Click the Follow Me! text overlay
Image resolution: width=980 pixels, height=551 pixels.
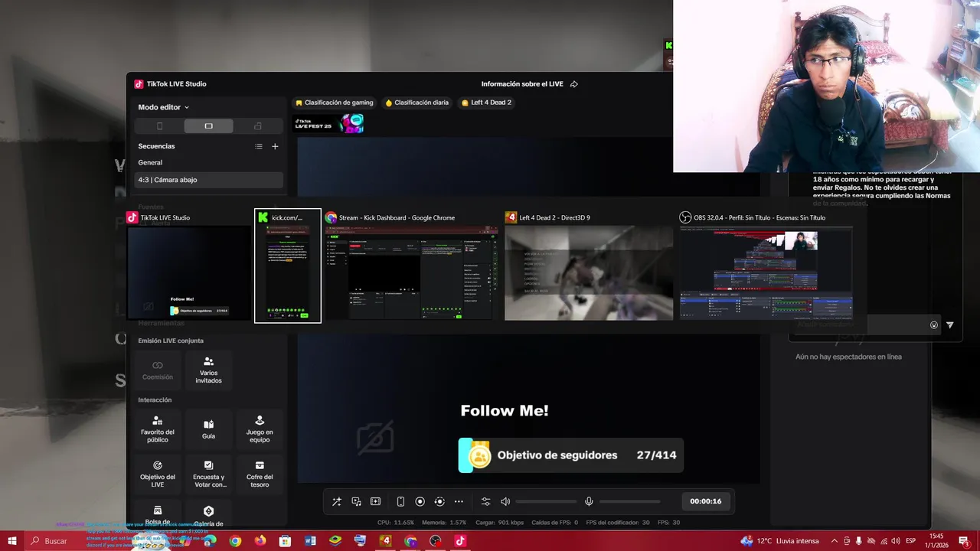[x=505, y=411]
